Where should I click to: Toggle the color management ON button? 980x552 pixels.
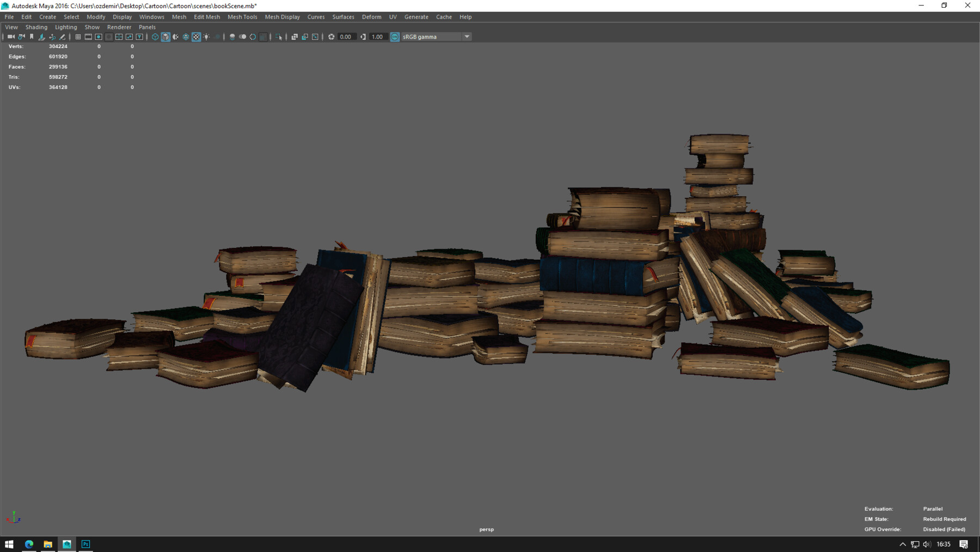(x=395, y=37)
